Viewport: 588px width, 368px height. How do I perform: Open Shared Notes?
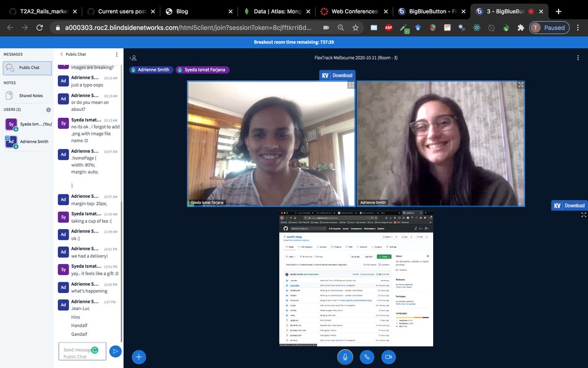(26, 96)
